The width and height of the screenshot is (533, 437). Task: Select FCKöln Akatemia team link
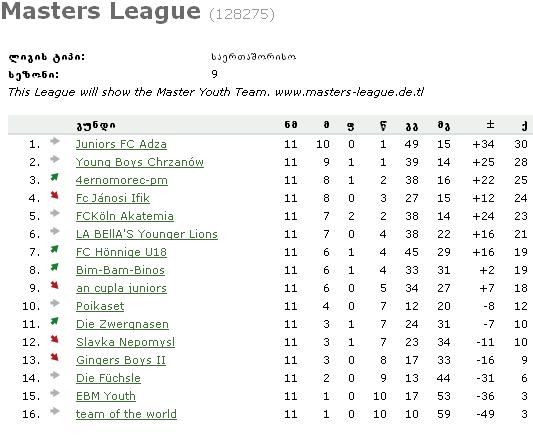pyautogui.click(x=125, y=216)
